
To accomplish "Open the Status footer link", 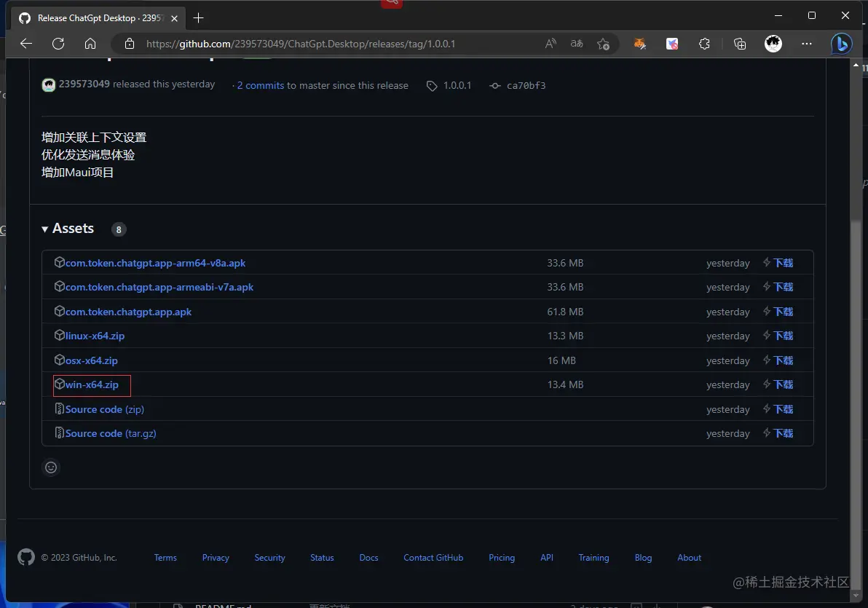I will click(x=322, y=558).
